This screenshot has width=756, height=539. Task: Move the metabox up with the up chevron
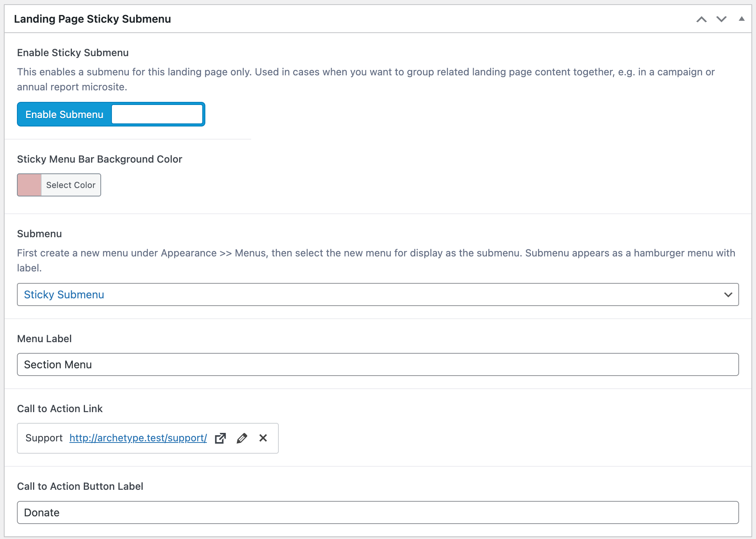click(701, 19)
